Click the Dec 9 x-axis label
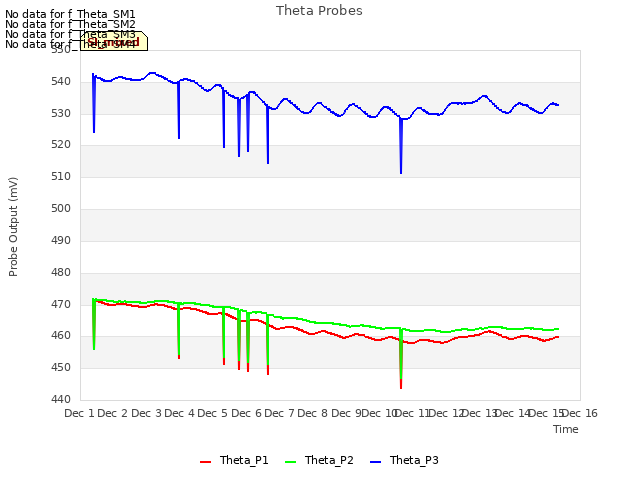This screenshot has height=480, width=640. (x=346, y=413)
